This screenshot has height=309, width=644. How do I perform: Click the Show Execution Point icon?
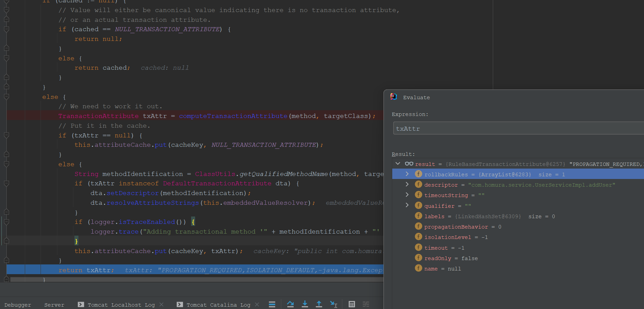(x=272, y=304)
